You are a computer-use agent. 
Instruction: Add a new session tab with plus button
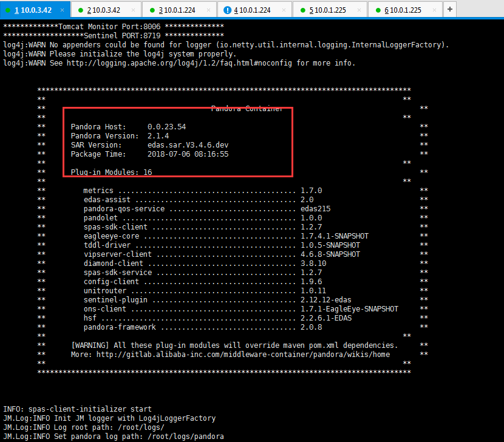(450, 9)
